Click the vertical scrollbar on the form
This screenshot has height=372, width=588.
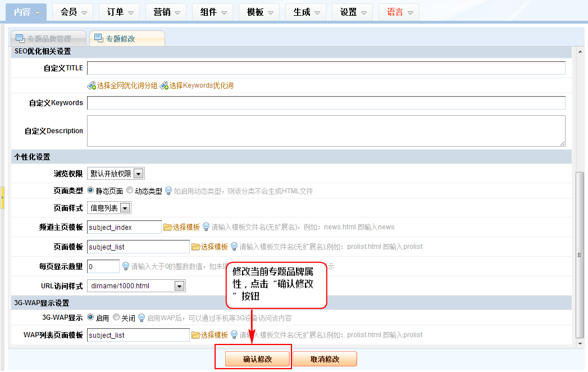(x=580, y=253)
